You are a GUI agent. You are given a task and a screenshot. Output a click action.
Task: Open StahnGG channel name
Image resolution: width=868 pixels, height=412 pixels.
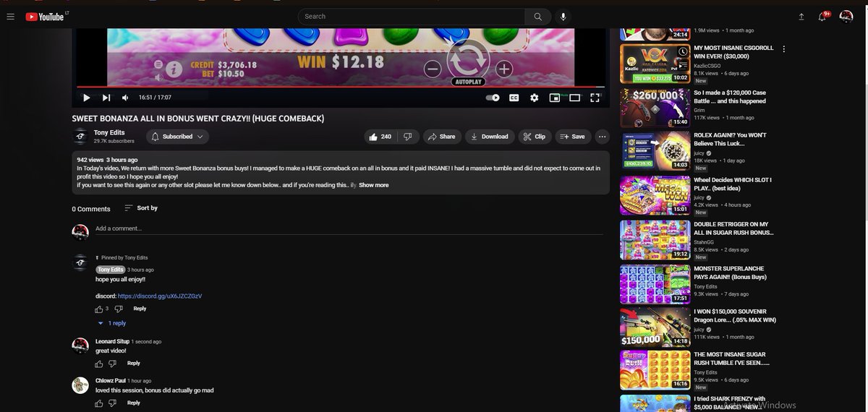pyautogui.click(x=704, y=241)
